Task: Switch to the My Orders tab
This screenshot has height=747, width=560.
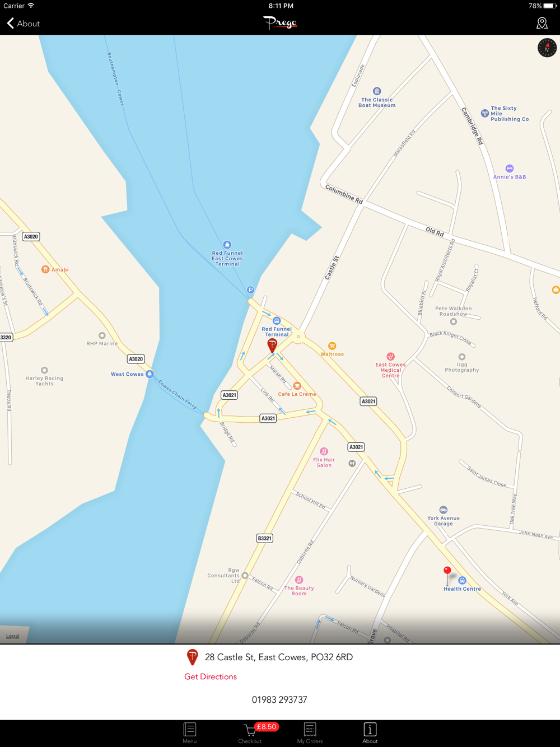Action: point(310,733)
